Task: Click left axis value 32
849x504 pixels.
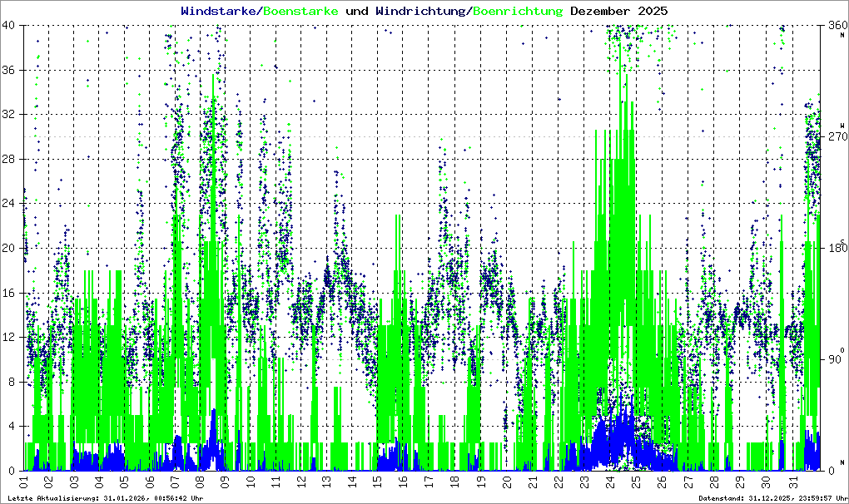Action: click(x=8, y=114)
